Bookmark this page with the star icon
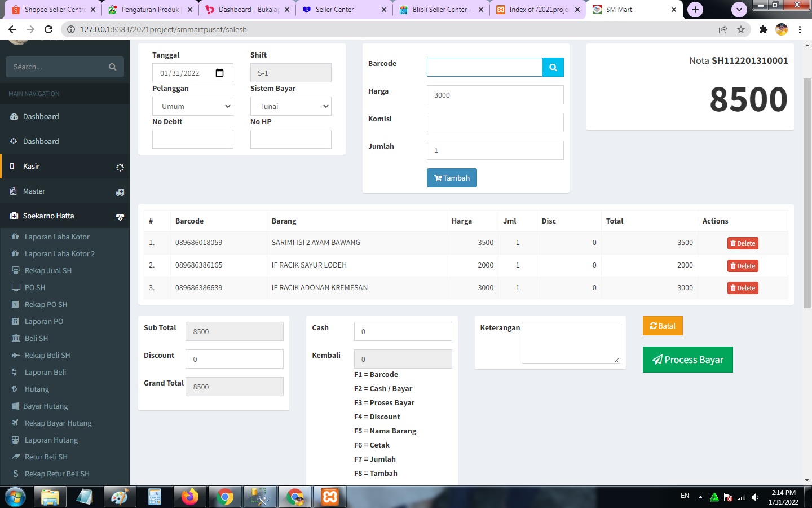812x508 pixels. (x=741, y=29)
